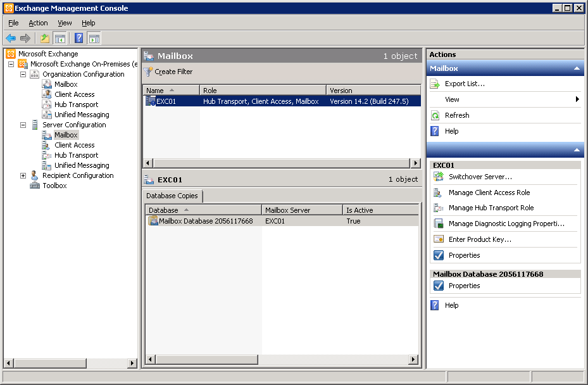Click the Mailbox Database 2056117668 row icon
Image resolution: width=588 pixels, height=385 pixels.
click(x=153, y=220)
